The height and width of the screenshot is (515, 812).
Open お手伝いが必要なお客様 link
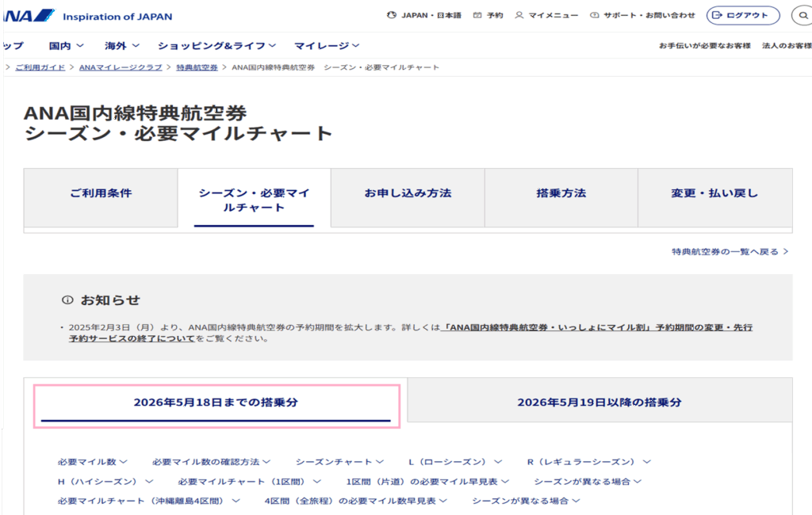pos(704,46)
